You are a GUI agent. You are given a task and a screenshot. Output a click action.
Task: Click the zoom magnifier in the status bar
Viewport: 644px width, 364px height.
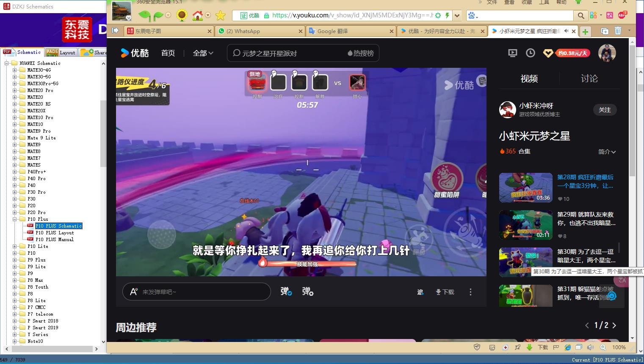[x=603, y=347]
